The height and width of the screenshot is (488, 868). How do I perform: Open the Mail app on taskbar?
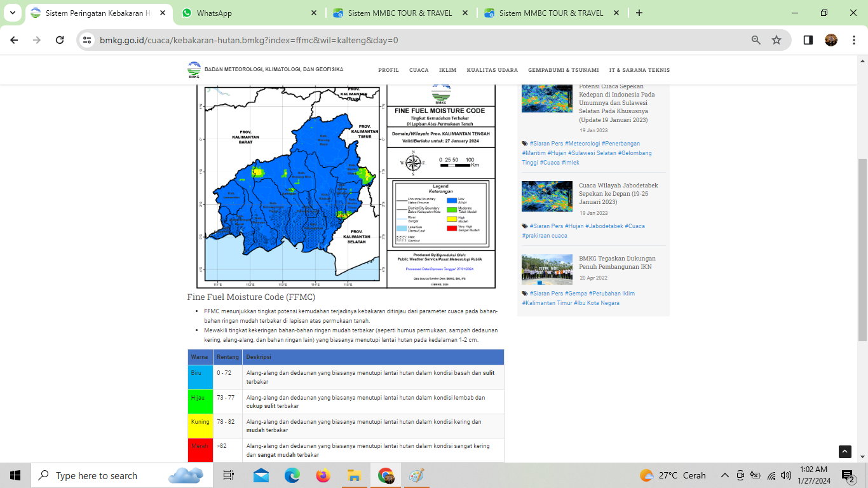click(261, 475)
